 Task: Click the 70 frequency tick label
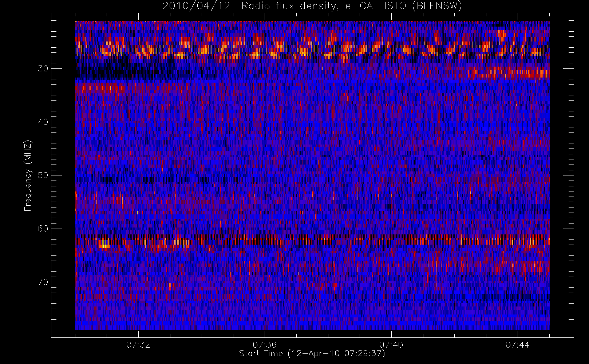[x=43, y=282]
